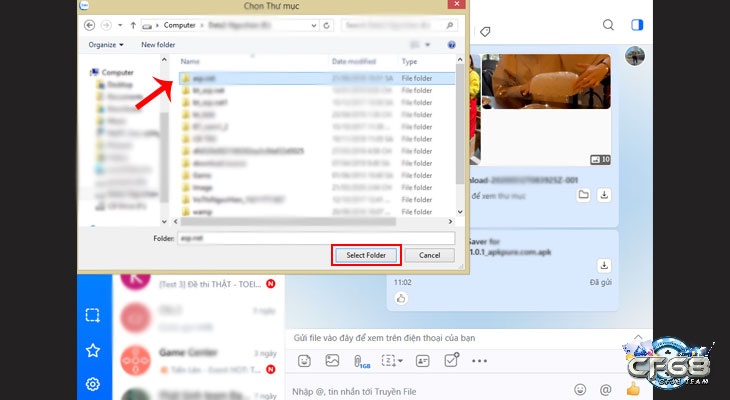Sort by Date modified column

tap(354, 61)
